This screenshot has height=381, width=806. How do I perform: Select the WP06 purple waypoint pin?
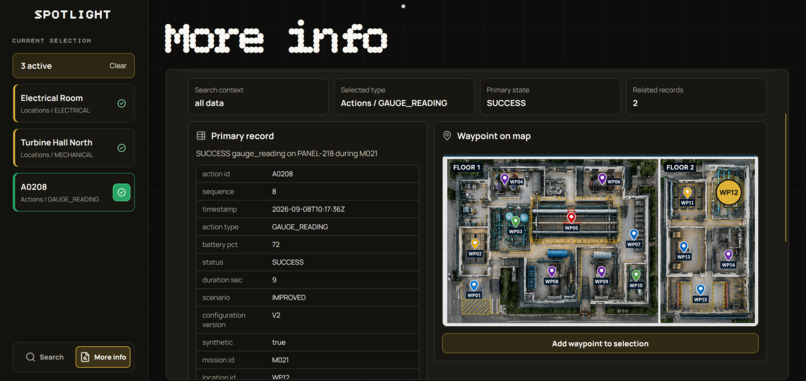(602, 178)
